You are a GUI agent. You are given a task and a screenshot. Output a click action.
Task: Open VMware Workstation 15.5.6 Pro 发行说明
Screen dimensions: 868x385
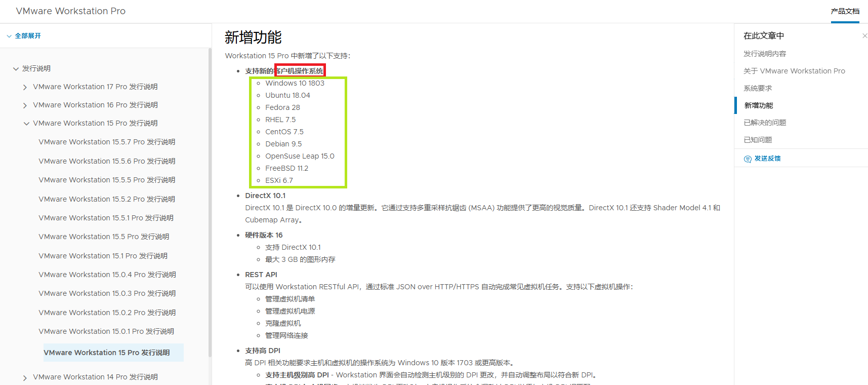[107, 161]
